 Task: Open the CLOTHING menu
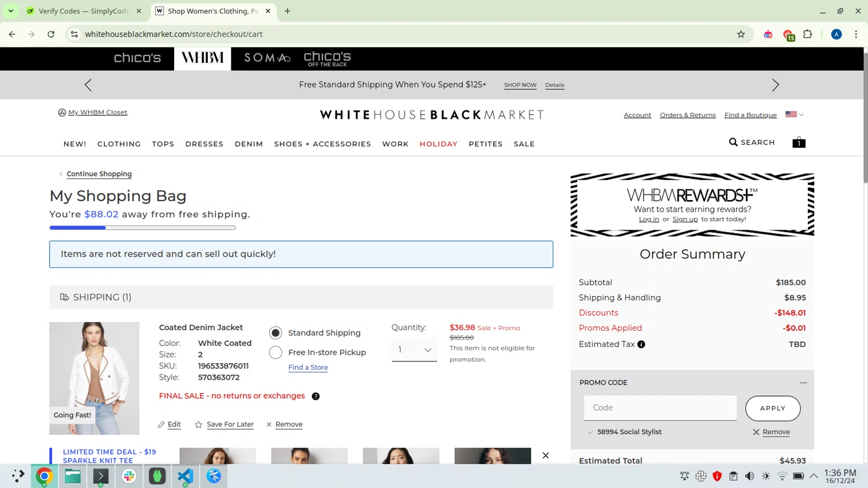[119, 144]
